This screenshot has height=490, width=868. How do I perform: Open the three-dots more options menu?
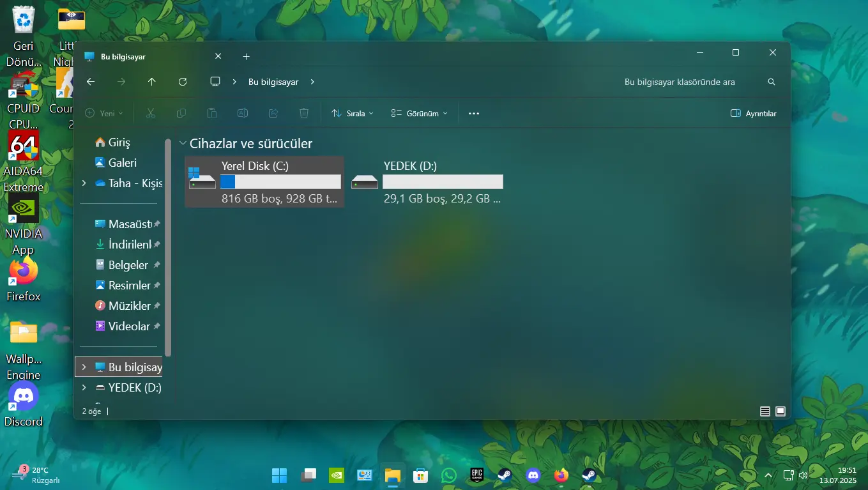click(x=473, y=113)
